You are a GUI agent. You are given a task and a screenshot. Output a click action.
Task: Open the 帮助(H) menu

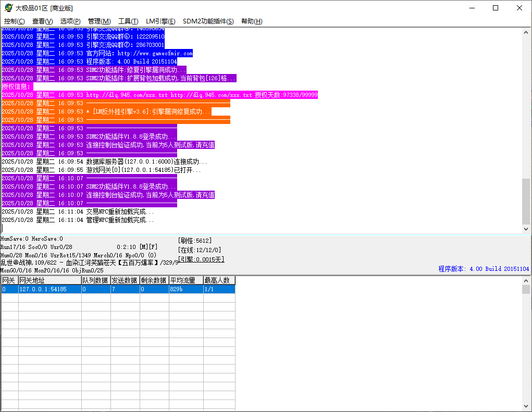pyautogui.click(x=252, y=21)
